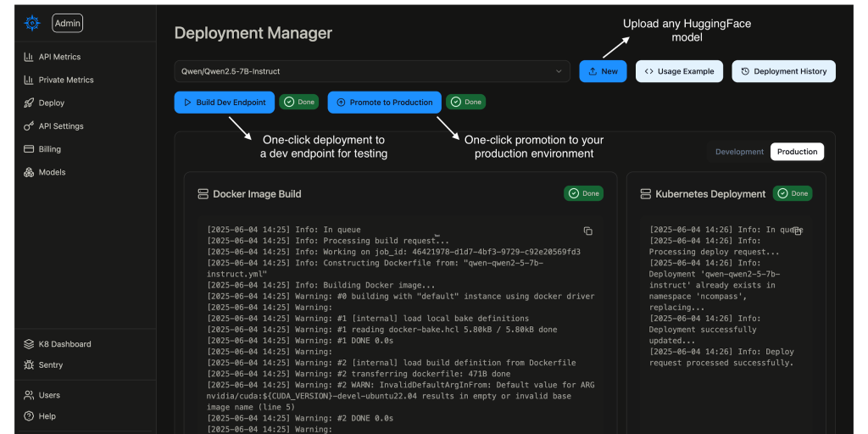Click the New model upload button
The image size is (868, 434).
click(x=603, y=71)
